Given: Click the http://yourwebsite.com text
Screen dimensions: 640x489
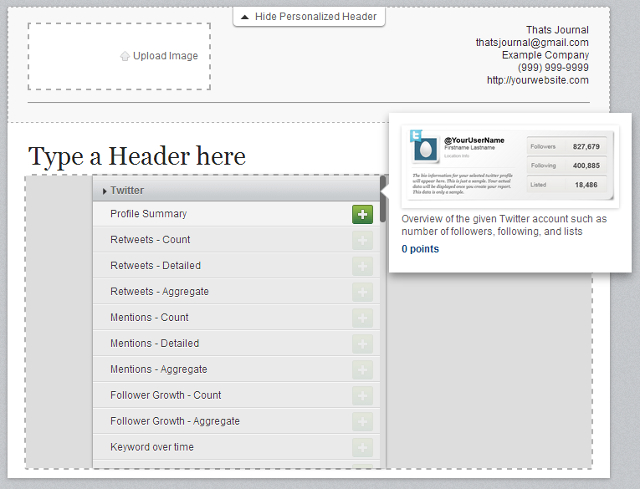Looking at the screenshot, I should point(538,80).
